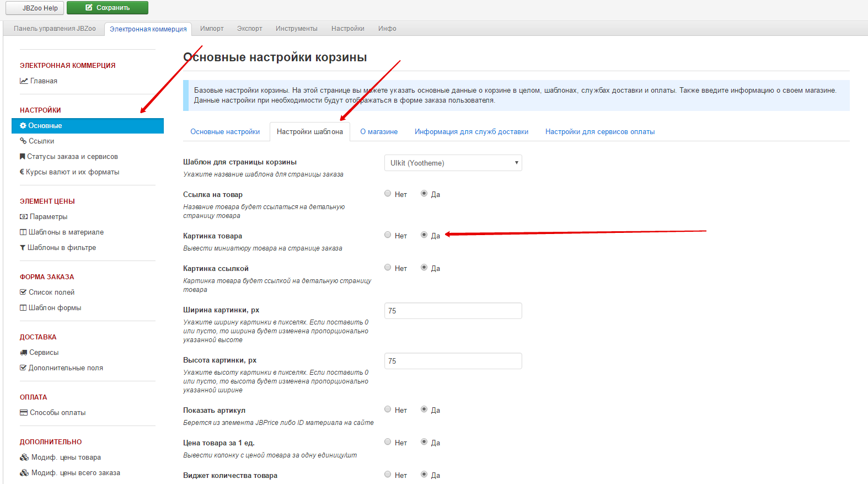868x484 pixels.
Task: Click the euro icon for Курсы валют
Action: (x=22, y=172)
